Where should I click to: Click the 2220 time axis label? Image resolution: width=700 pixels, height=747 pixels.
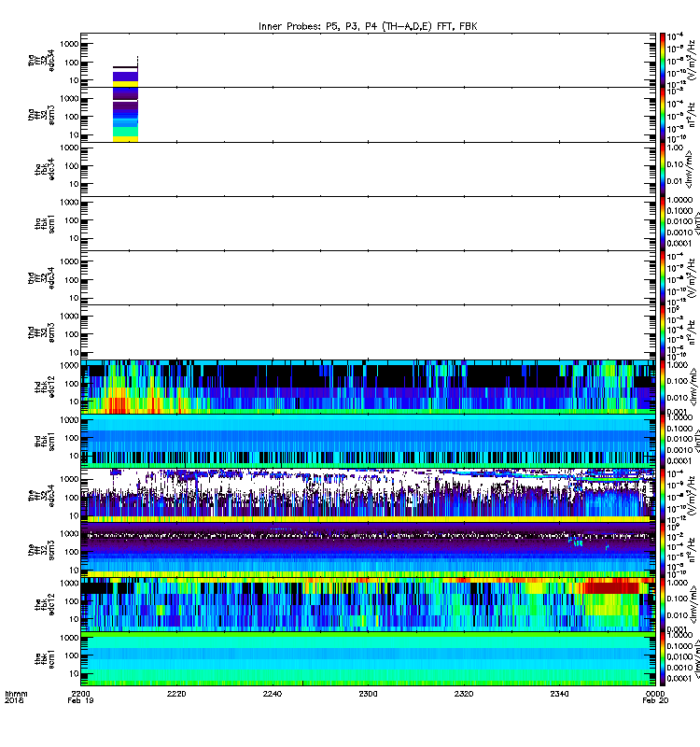(176, 694)
